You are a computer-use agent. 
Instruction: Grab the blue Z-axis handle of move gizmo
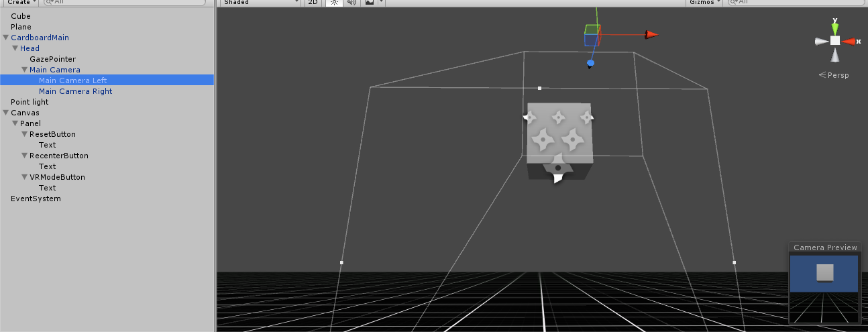[x=590, y=64]
